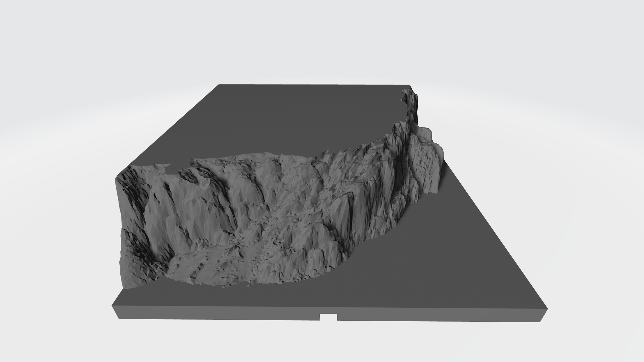
Task: Click the empty background below the base
Action: [321, 344]
